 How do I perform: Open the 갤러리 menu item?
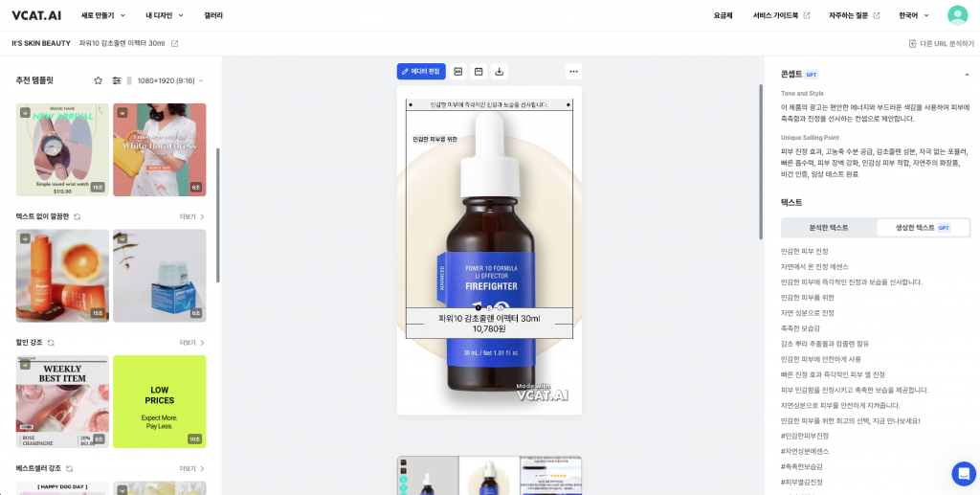tap(213, 15)
